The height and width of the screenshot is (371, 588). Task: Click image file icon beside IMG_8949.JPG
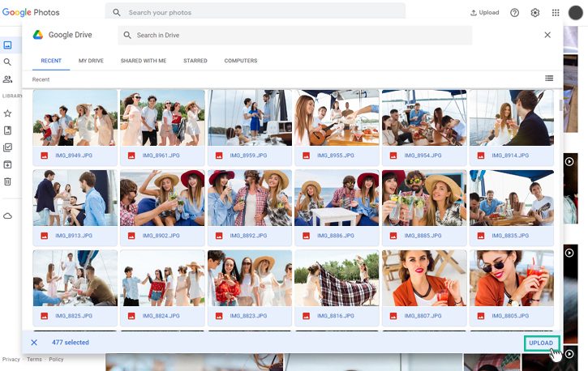coord(45,156)
